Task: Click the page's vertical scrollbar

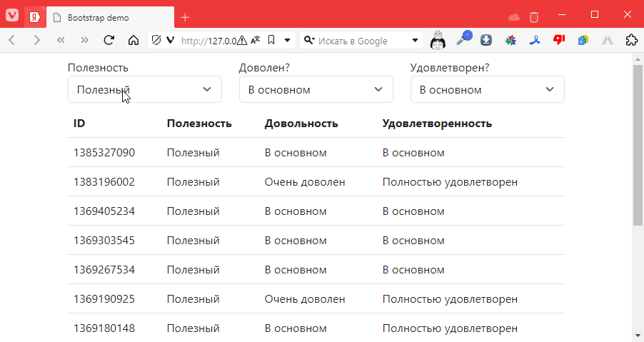Action: pos(638,143)
